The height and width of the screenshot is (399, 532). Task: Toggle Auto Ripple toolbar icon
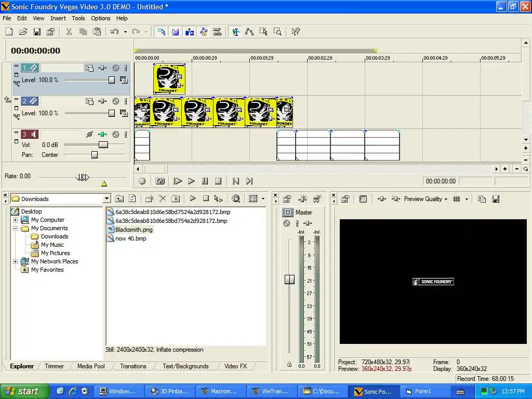pyautogui.click(x=189, y=32)
